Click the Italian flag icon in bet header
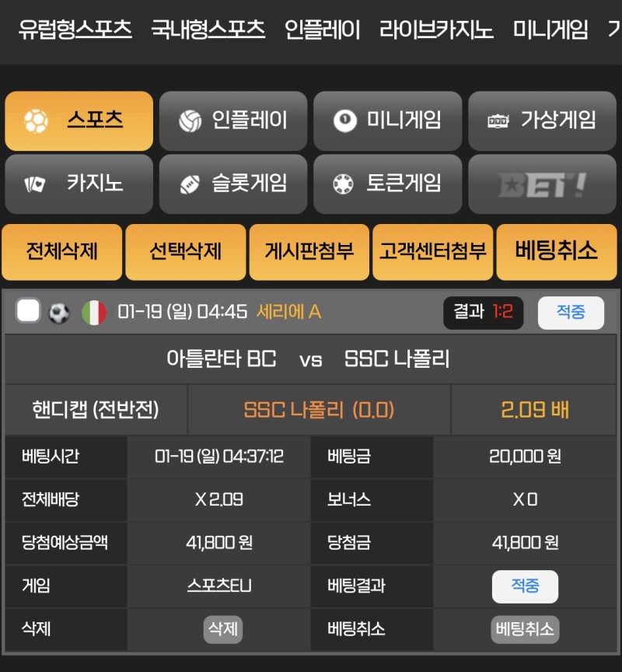The width and height of the screenshot is (622, 672). point(94,313)
